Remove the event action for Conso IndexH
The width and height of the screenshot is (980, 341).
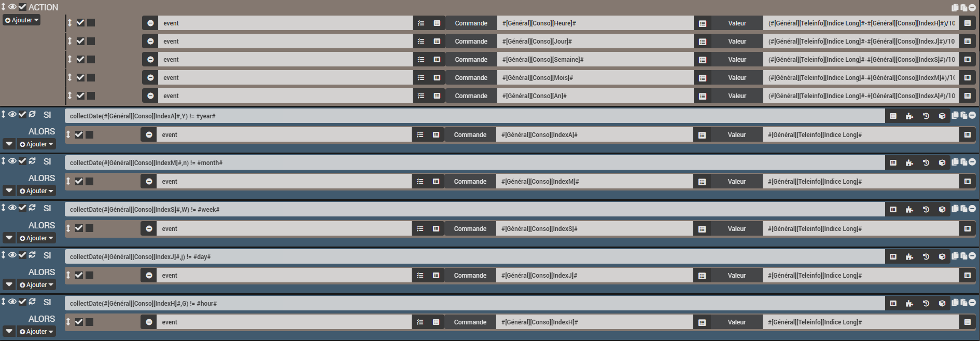pyautogui.click(x=149, y=322)
